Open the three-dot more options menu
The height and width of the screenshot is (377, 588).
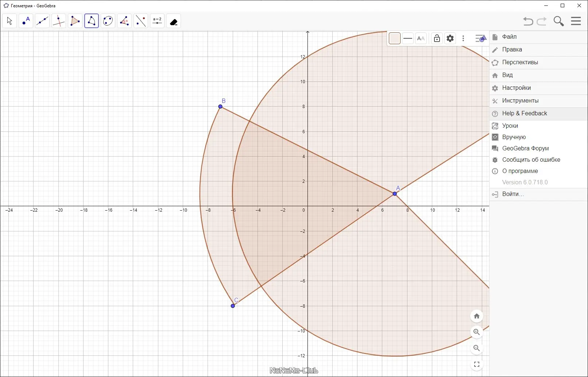(463, 38)
